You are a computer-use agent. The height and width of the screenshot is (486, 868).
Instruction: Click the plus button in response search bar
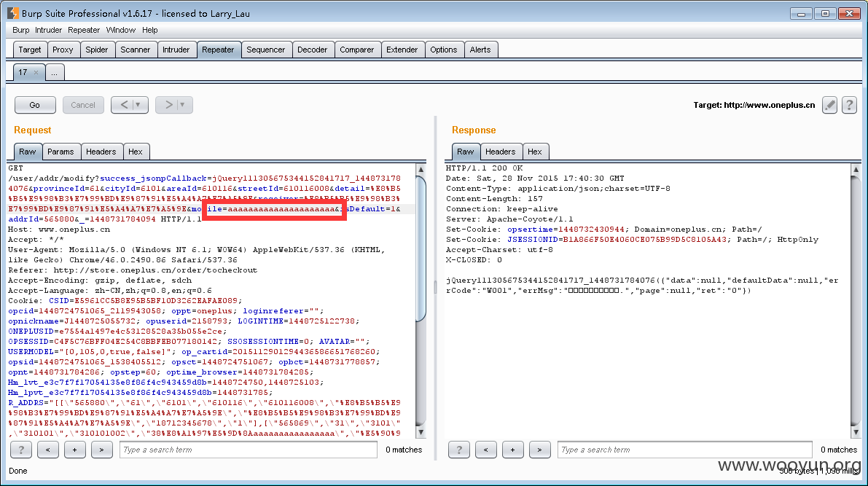pos(512,450)
